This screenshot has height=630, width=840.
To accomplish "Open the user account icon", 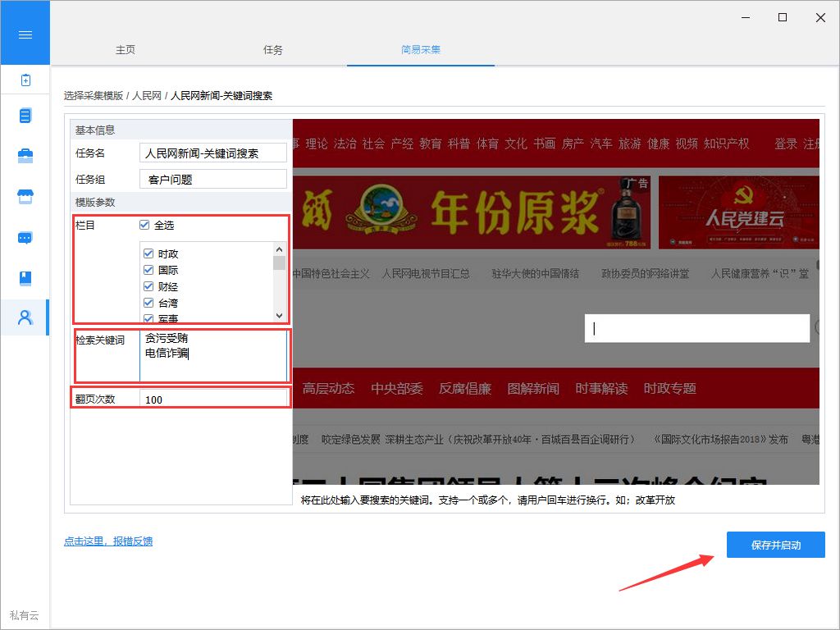I will pyautogui.click(x=25, y=317).
